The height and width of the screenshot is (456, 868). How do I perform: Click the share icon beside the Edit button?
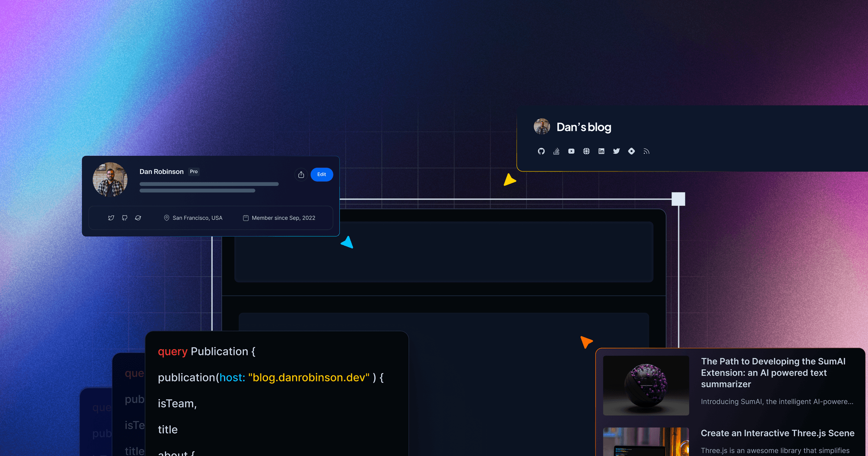coord(301,175)
